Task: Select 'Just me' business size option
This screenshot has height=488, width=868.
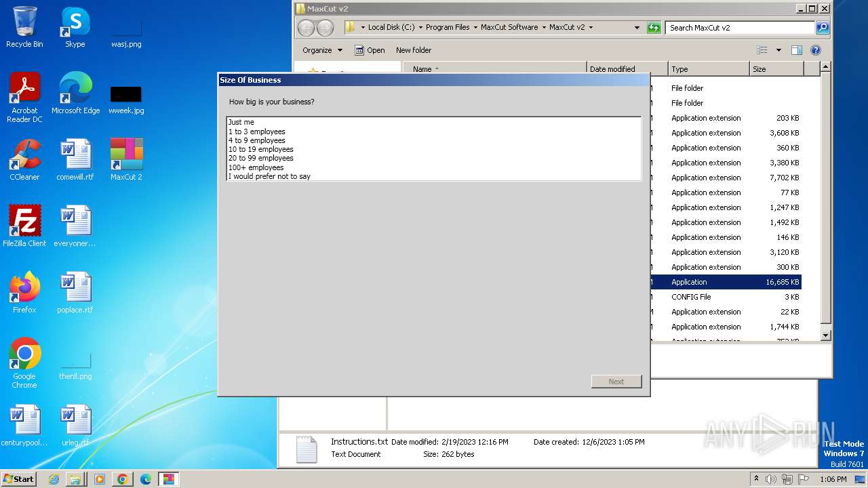Action: click(x=433, y=122)
